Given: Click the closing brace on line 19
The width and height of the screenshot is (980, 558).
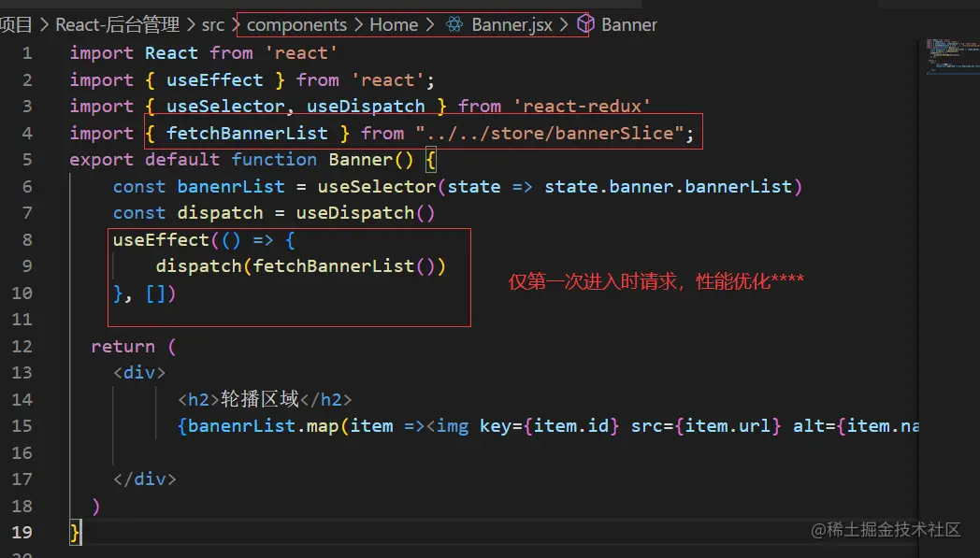Looking at the screenshot, I should point(75,533).
